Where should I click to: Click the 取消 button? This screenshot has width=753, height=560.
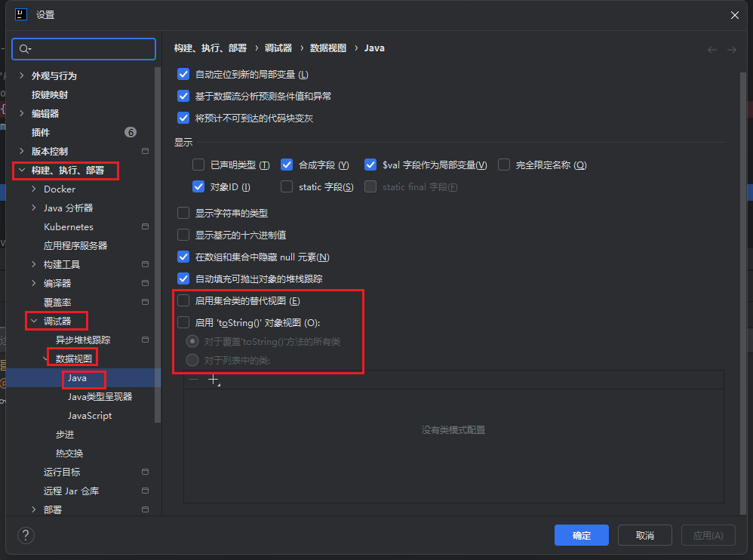[x=644, y=535]
